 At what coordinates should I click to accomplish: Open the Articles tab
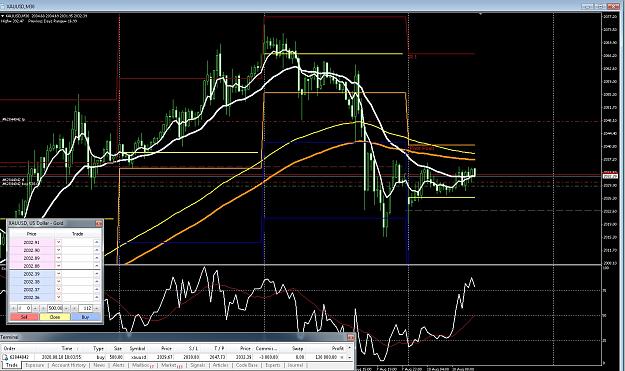pyautogui.click(x=220, y=365)
